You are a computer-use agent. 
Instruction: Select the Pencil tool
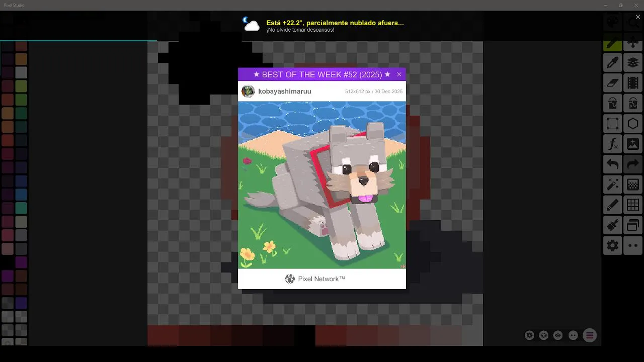coord(613,43)
